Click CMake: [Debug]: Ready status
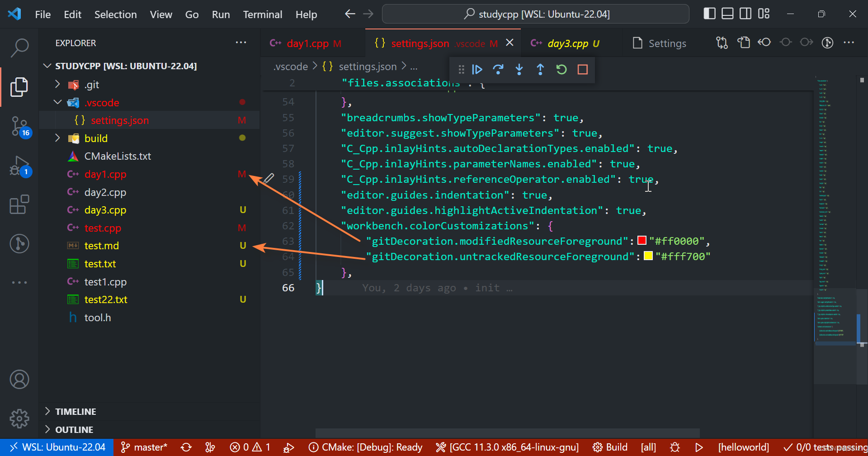868x456 pixels. pyautogui.click(x=365, y=447)
